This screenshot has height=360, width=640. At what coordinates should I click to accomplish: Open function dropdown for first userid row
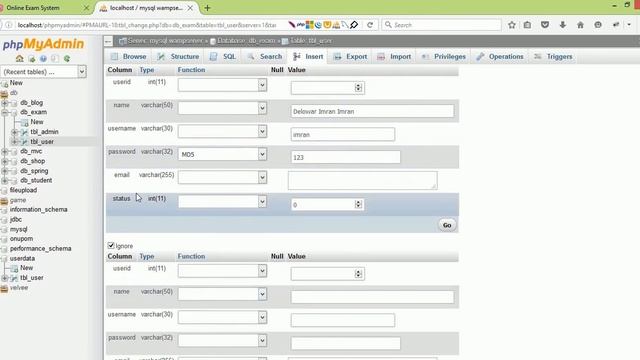tap(222, 85)
